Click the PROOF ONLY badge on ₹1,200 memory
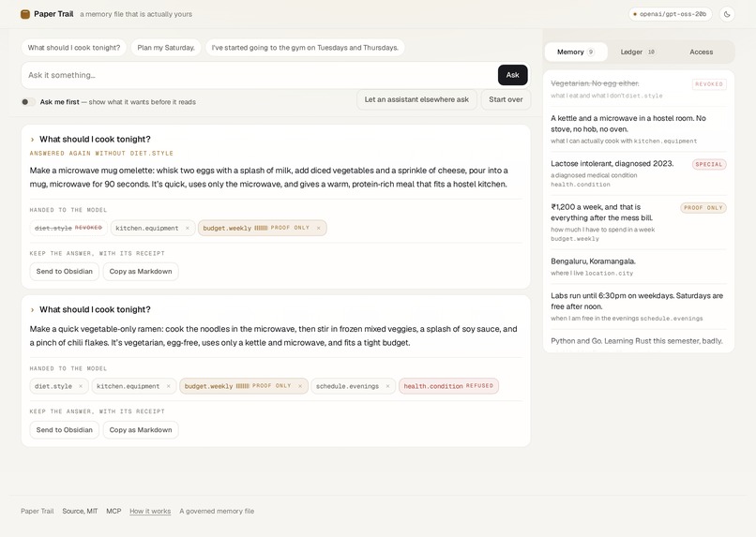756x537 pixels. point(703,208)
